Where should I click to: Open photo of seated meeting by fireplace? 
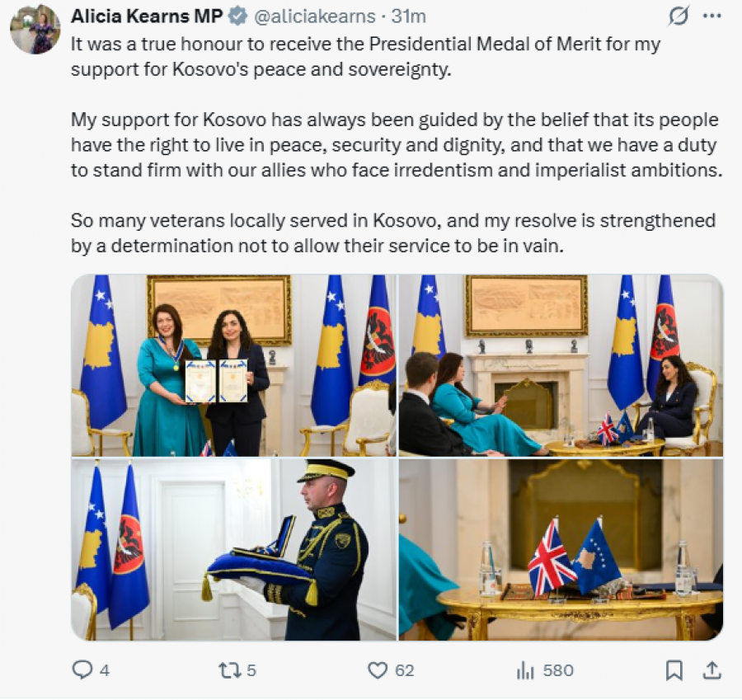[x=561, y=365]
